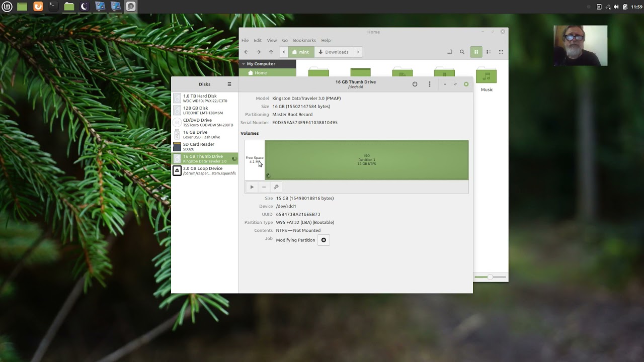Open the clock calendar at 11:59
The image size is (644, 362).
(x=636, y=7)
